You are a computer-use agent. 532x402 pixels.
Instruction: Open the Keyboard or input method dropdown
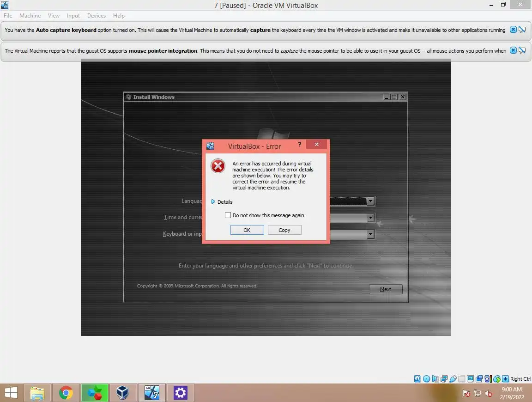[370, 234]
